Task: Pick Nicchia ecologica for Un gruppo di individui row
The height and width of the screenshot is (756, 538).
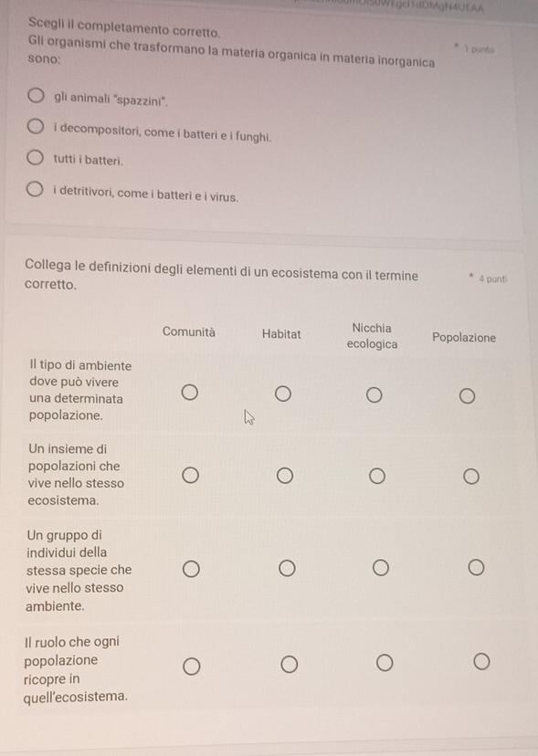Action: [x=381, y=568]
